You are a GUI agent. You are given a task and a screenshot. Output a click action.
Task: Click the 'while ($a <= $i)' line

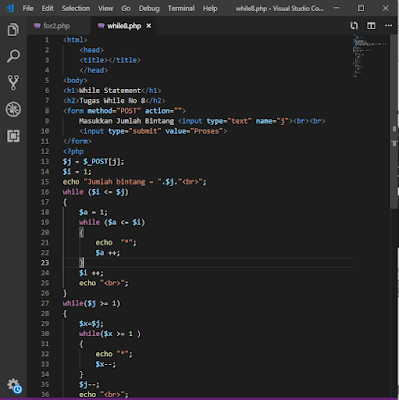pyautogui.click(x=112, y=222)
